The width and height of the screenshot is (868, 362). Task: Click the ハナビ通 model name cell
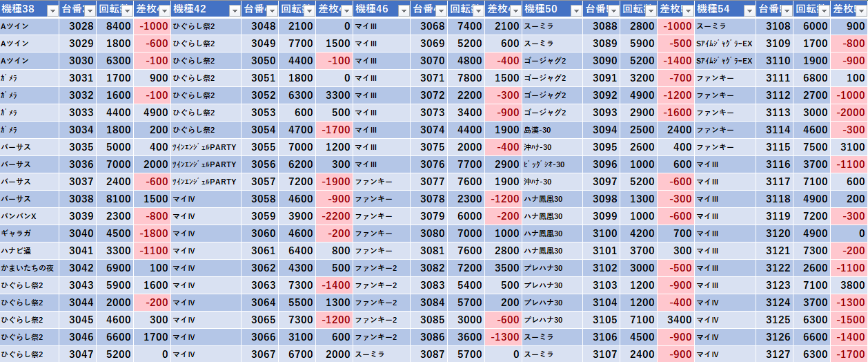click(29, 251)
